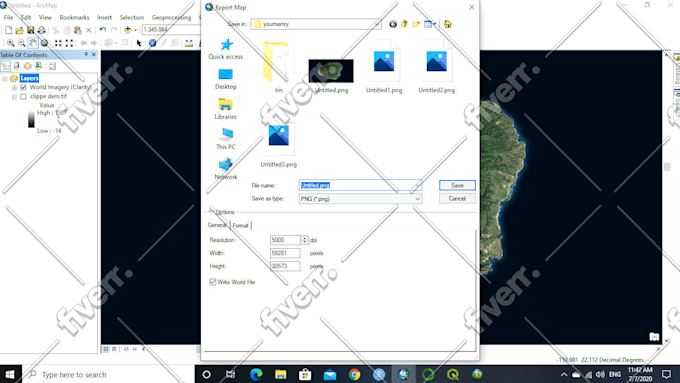The image size is (680, 383).
Task: Select the Measure ruler tool
Action: [x=189, y=43]
